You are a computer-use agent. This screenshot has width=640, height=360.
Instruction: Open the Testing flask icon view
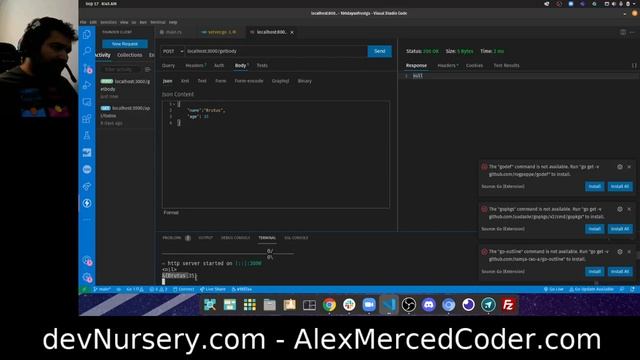[x=87, y=136]
